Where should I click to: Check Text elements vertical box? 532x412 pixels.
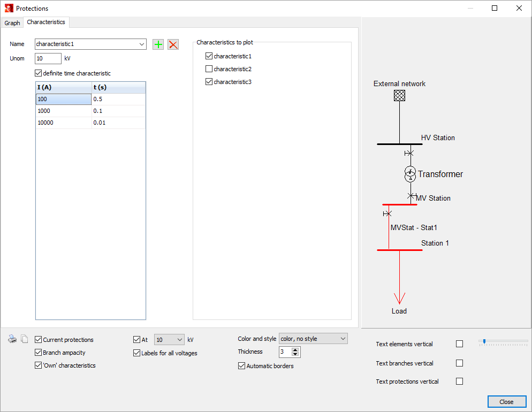pyautogui.click(x=459, y=344)
